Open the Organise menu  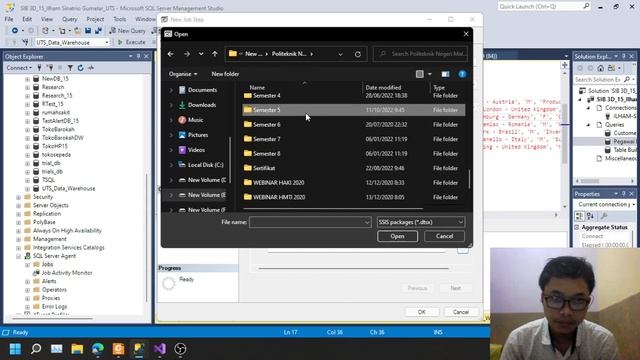[x=183, y=74]
